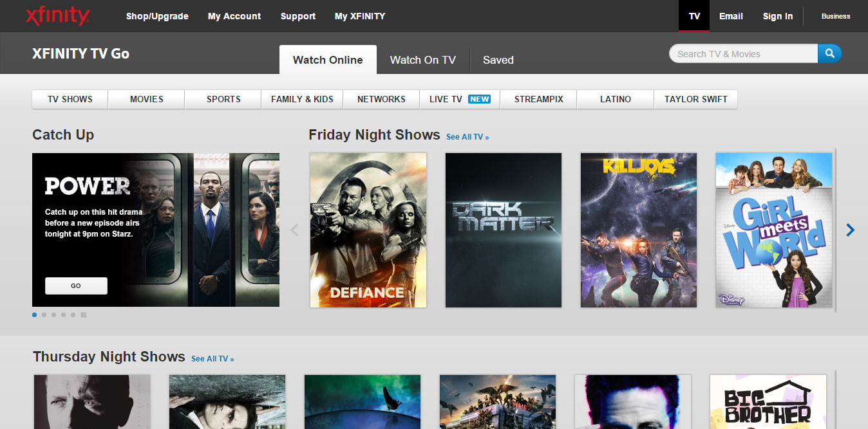Open the NETWORKS category
Screen dimensions: 868x429
[x=381, y=99]
